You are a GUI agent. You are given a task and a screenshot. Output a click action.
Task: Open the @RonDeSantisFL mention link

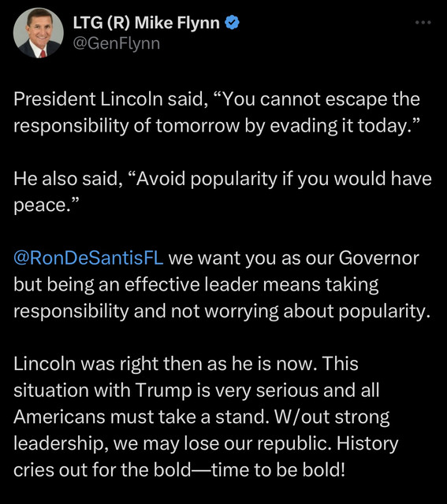pos(88,258)
